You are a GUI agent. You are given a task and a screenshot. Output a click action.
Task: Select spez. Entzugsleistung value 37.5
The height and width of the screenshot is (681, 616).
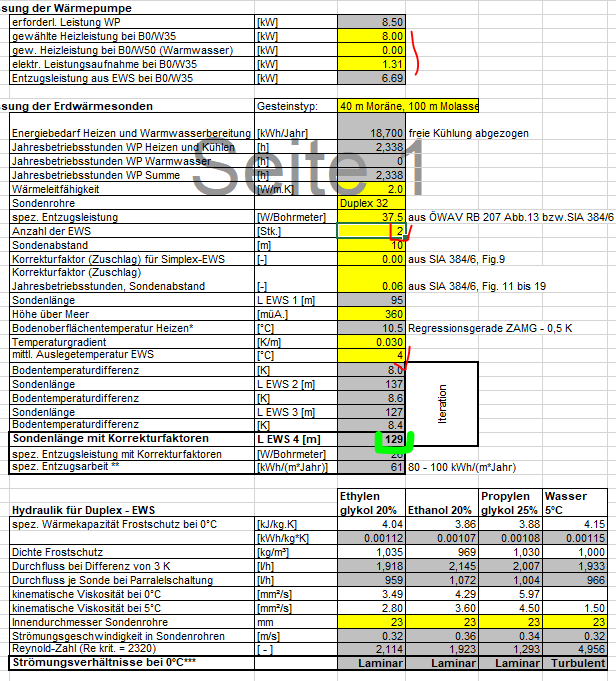click(371, 217)
